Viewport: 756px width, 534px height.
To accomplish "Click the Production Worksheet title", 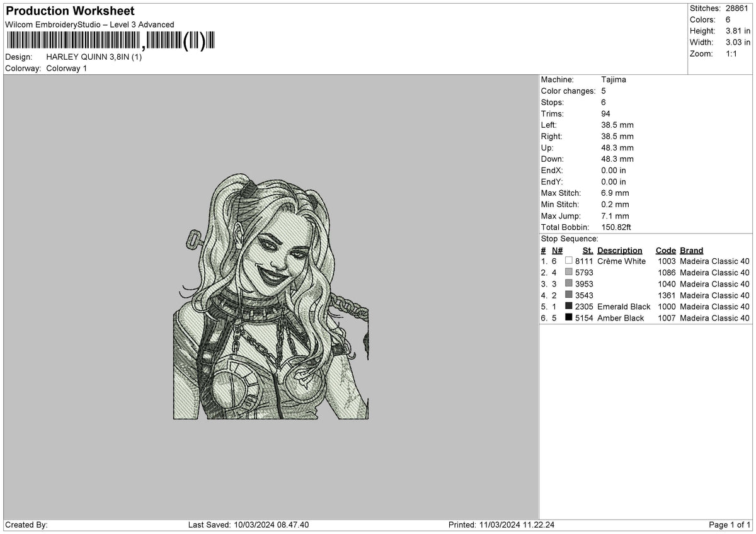I will click(70, 11).
